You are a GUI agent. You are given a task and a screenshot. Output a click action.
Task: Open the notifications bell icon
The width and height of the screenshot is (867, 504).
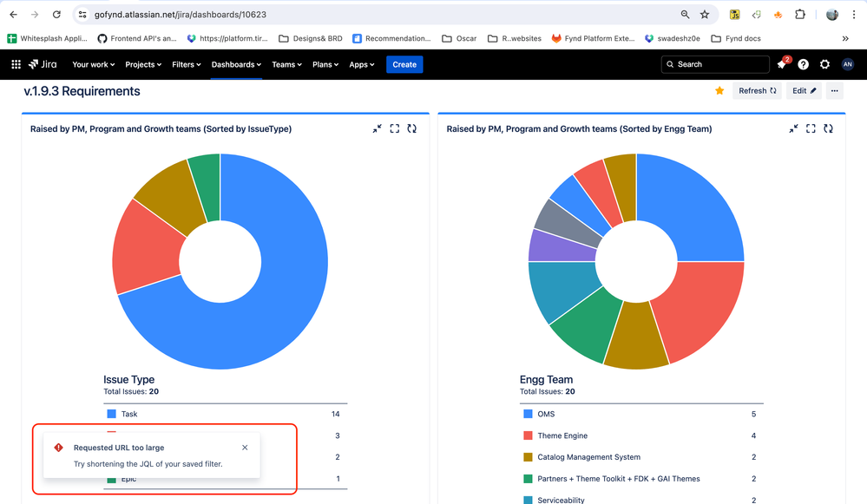point(781,65)
